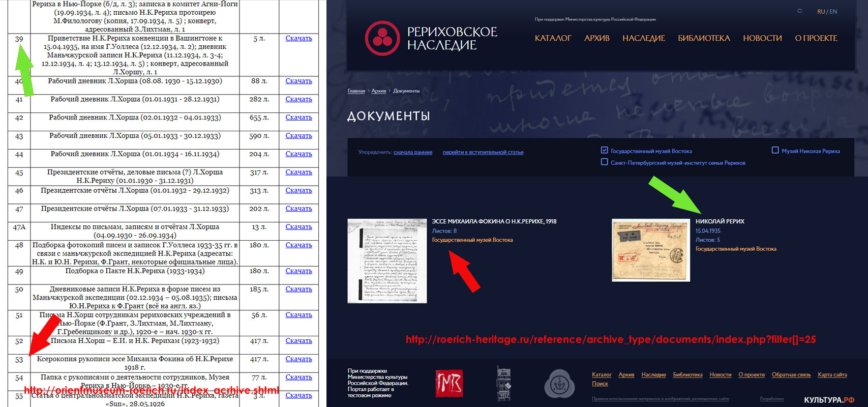This screenshot has width=868, height=407.
Task: Click Скачать in row 42 (655 л.)
Action: [298, 118]
